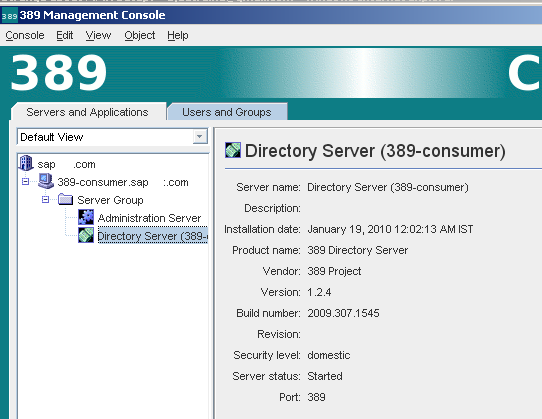Click the security level value domestic
The height and width of the screenshot is (419, 542).
point(329,355)
